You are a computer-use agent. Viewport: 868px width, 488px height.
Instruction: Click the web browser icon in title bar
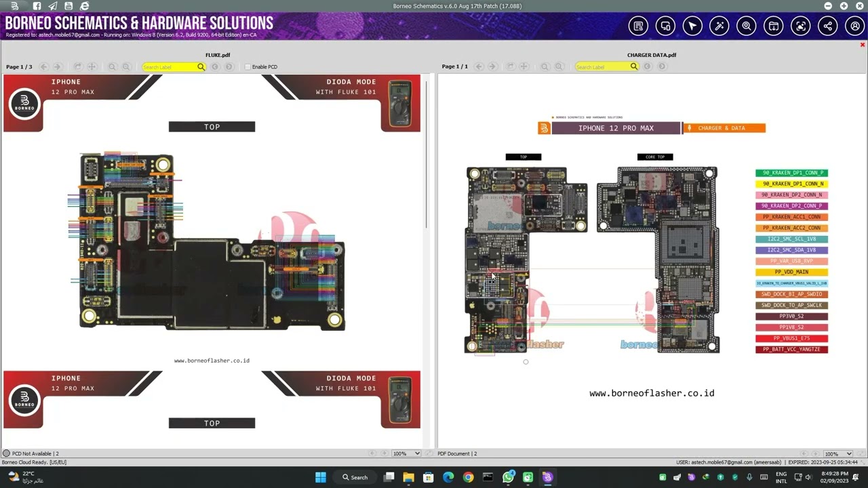[85, 6]
